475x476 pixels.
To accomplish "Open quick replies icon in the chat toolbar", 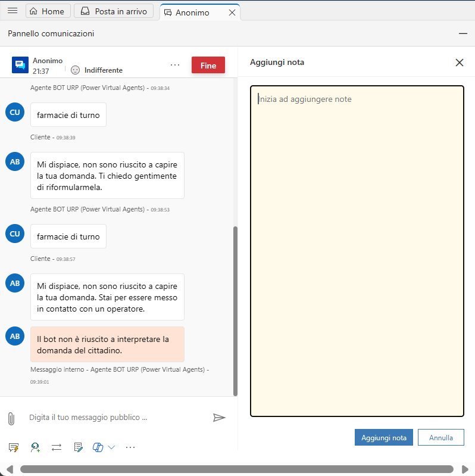I will pyautogui.click(x=14, y=447).
